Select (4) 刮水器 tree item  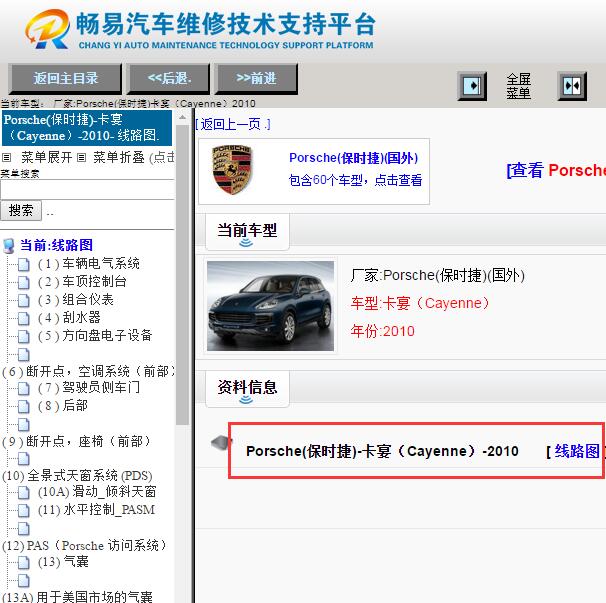(x=69, y=318)
